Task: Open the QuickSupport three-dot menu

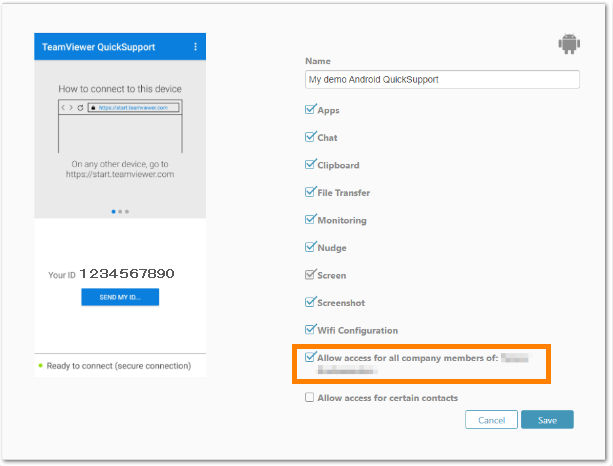Action: (x=195, y=47)
